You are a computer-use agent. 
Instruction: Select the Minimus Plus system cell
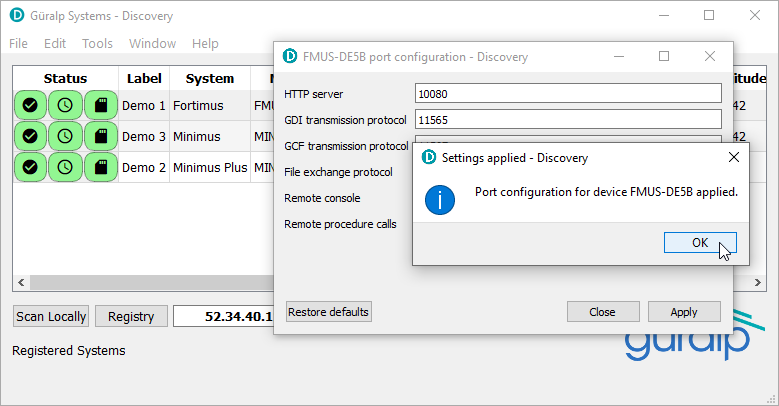[x=210, y=167]
